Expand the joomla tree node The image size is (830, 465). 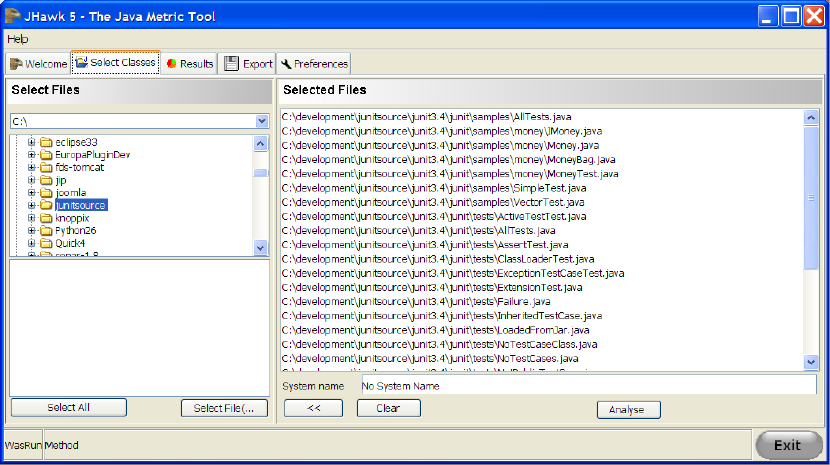[x=31, y=193]
